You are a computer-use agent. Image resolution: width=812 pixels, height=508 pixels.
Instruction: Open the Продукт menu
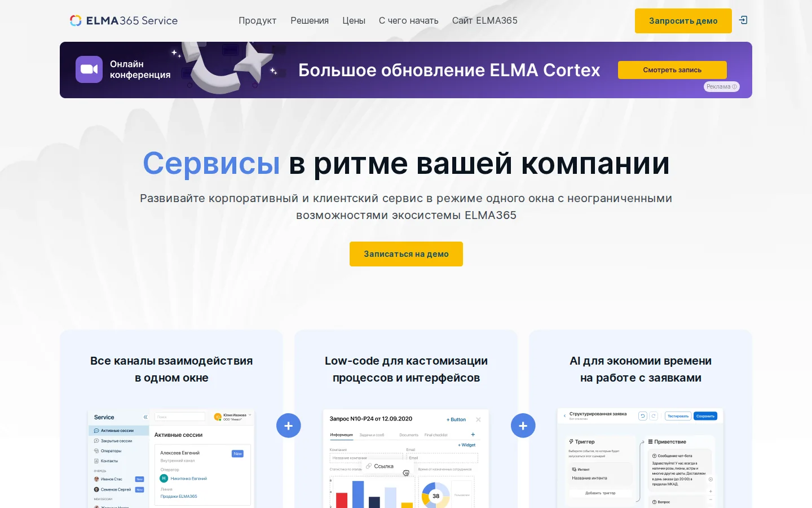click(x=257, y=20)
